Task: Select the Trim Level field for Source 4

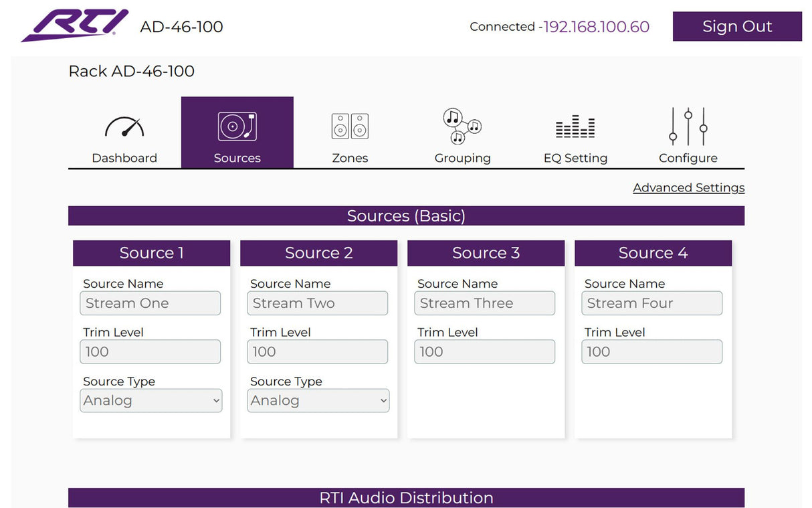Action: coord(651,351)
